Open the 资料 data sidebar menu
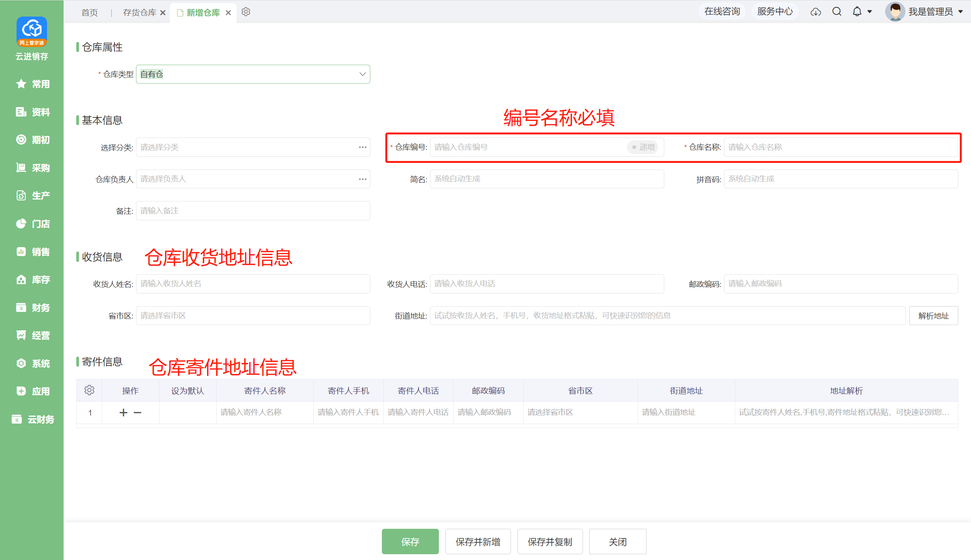 coord(32,112)
